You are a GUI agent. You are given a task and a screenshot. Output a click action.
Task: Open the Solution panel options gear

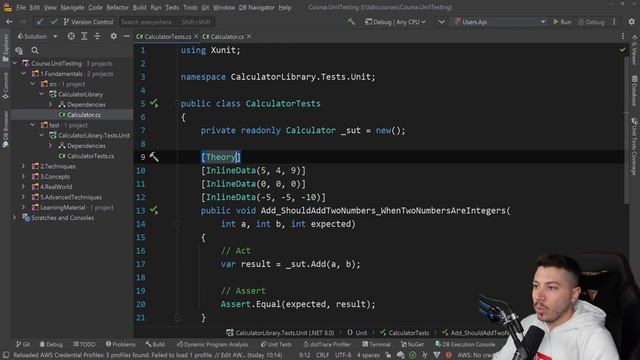coord(113,36)
